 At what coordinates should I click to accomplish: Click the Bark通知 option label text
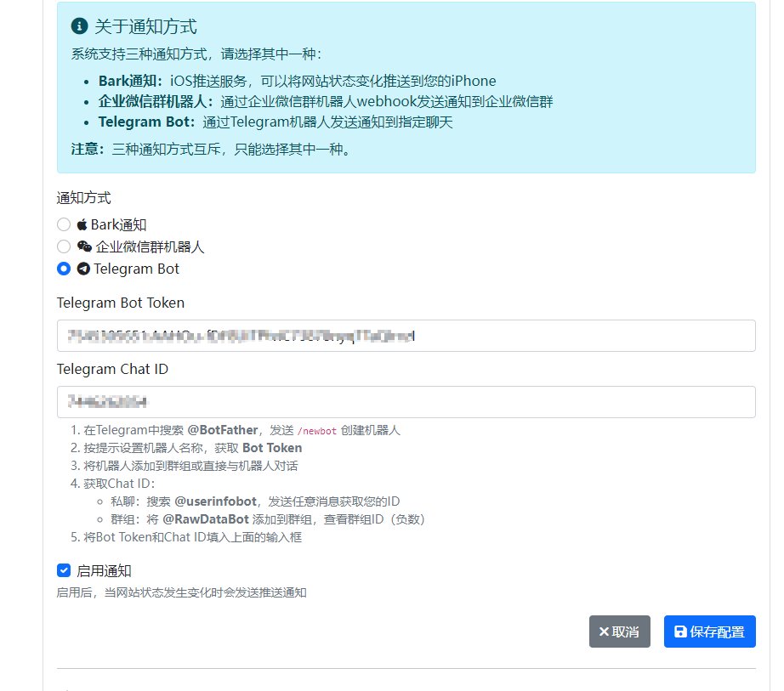tap(119, 225)
